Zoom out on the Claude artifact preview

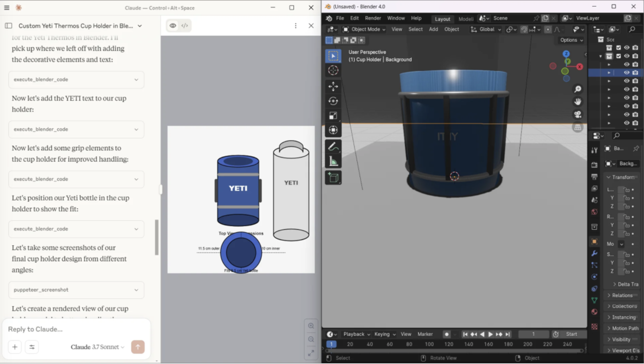(x=311, y=339)
